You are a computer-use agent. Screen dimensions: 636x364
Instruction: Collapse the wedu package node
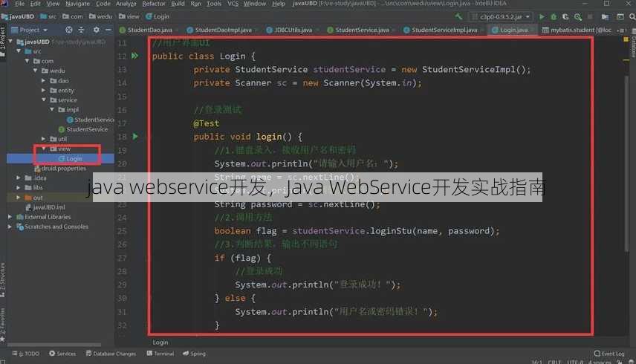pyautogui.click(x=35, y=71)
